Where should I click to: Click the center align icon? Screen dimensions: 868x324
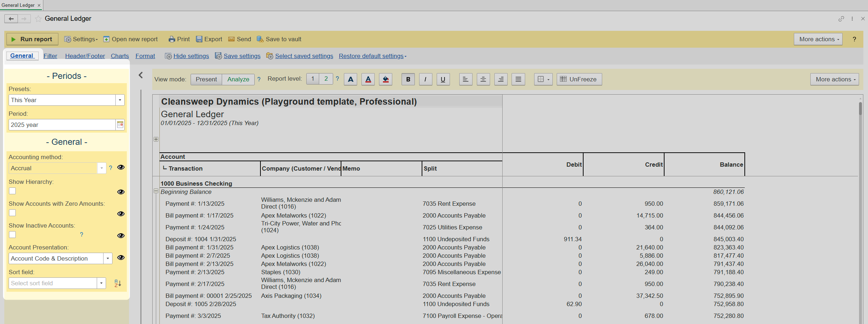483,79
